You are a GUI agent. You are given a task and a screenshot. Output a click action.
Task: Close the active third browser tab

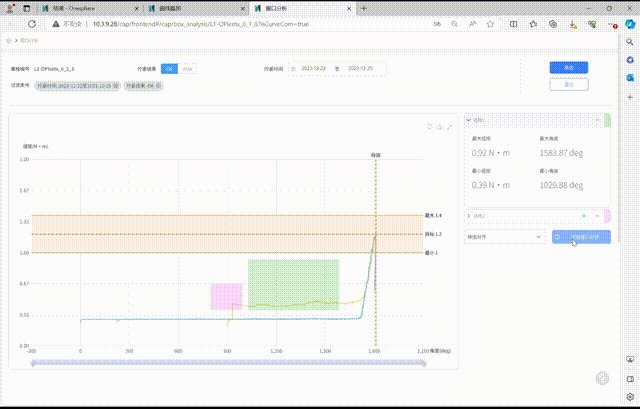[x=349, y=8]
